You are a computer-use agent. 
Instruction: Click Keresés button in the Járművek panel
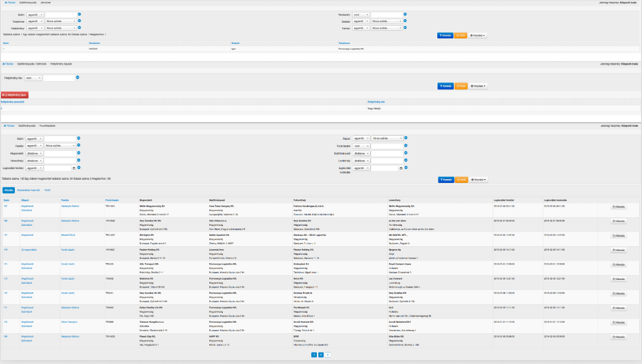coord(445,36)
